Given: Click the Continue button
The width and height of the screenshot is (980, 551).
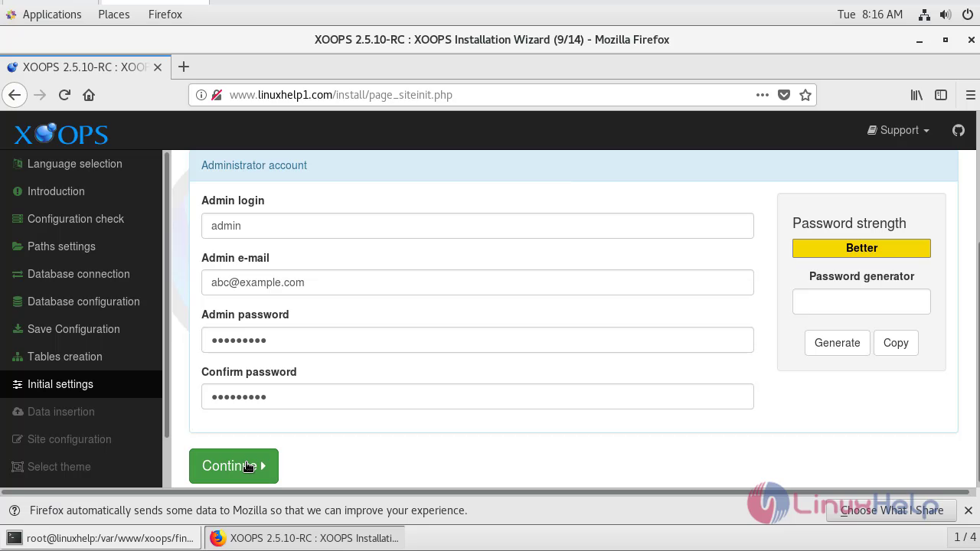Looking at the screenshot, I should [x=234, y=466].
